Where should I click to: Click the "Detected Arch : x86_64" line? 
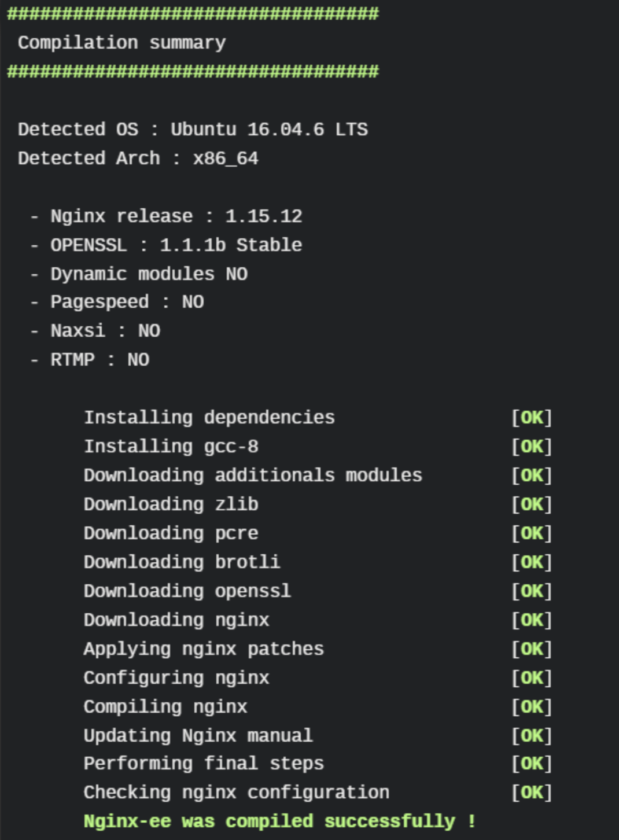coord(138,158)
